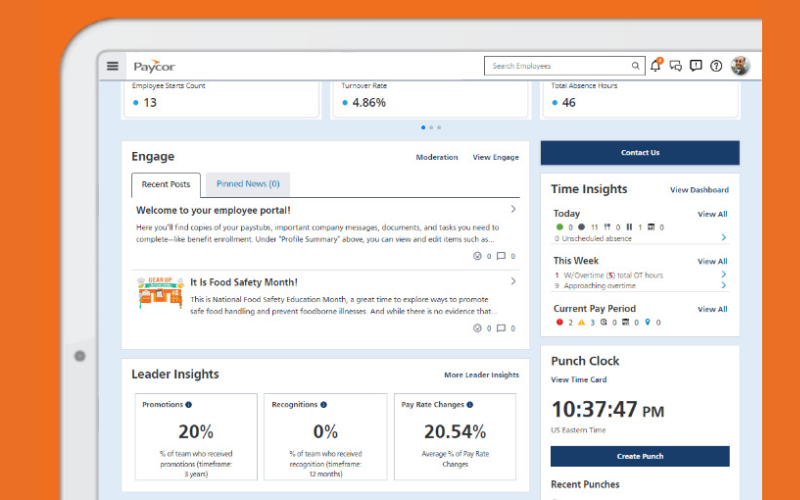The height and width of the screenshot is (500, 800).
Task: Click Pay Rate Changes info icon
Action: [470, 405]
